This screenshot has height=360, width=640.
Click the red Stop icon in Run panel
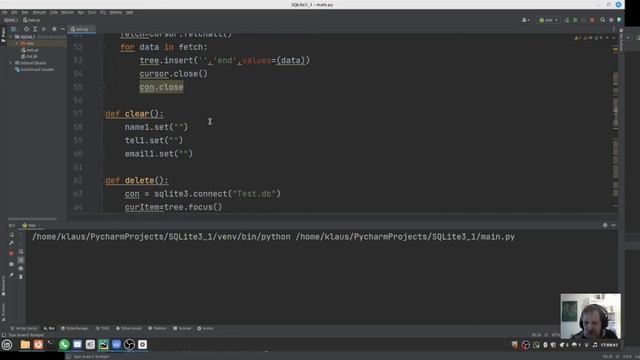[x=11, y=253]
